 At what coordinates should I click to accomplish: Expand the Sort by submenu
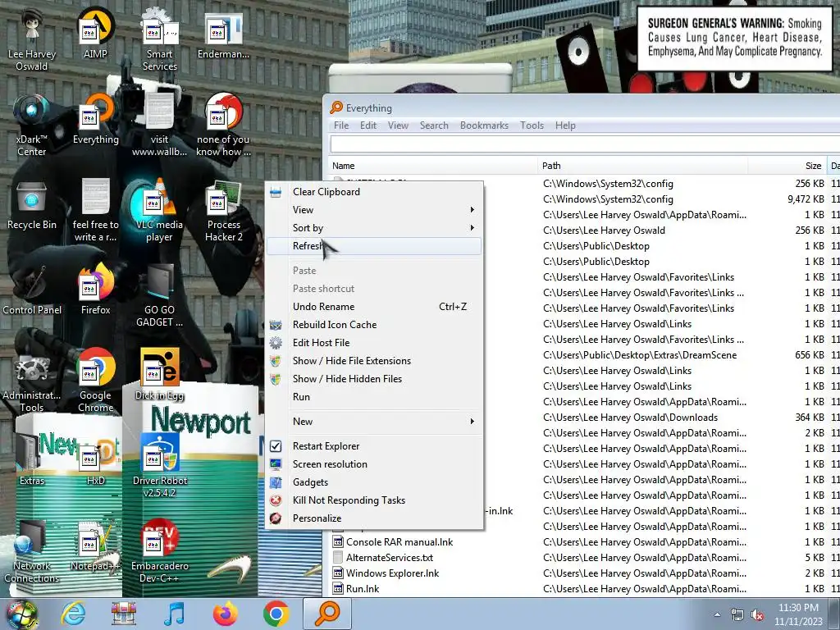(373, 228)
